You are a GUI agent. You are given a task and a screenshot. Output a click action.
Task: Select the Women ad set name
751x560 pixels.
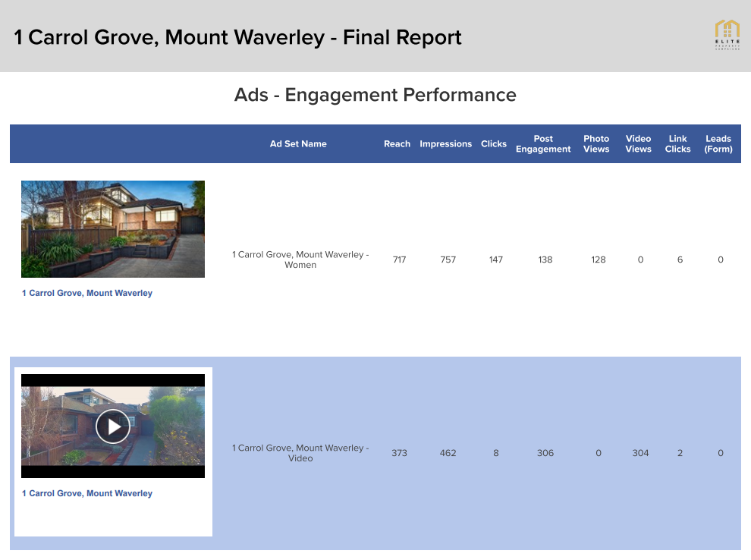point(300,260)
